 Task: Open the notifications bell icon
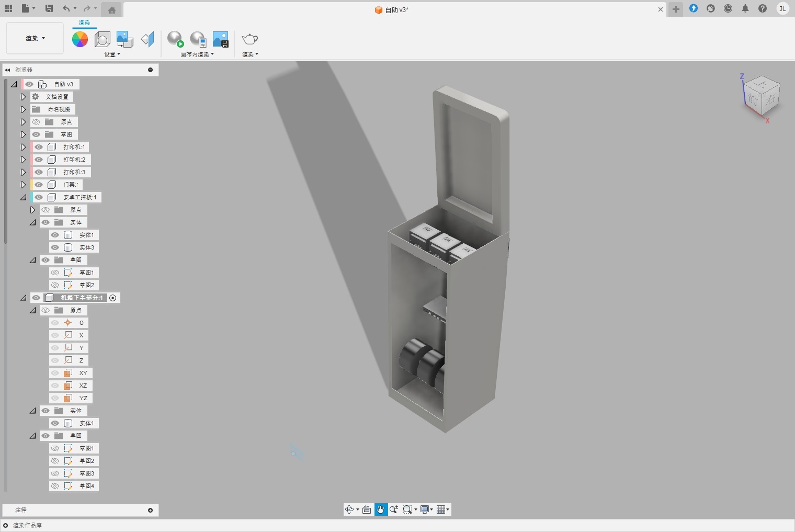pos(745,8)
